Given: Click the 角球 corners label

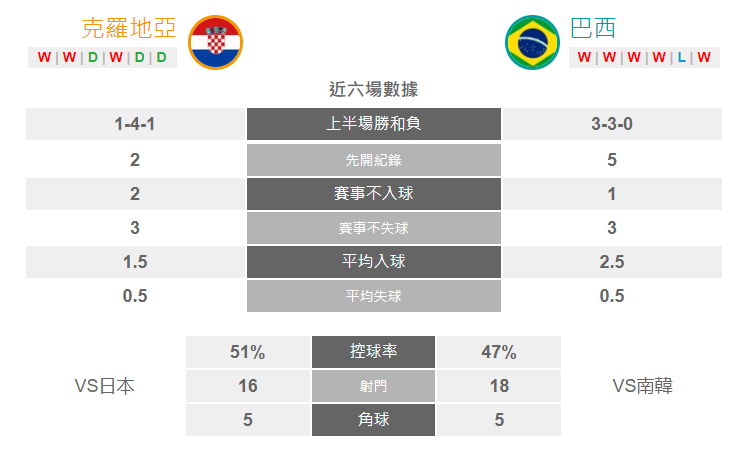Looking at the screenshot, I should (373, 420).
